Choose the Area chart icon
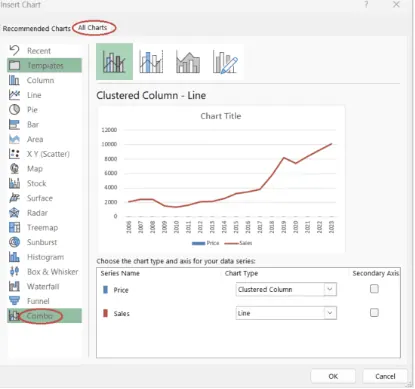The width and height of the screenshot is (415, 389). [x=14, y=139]
